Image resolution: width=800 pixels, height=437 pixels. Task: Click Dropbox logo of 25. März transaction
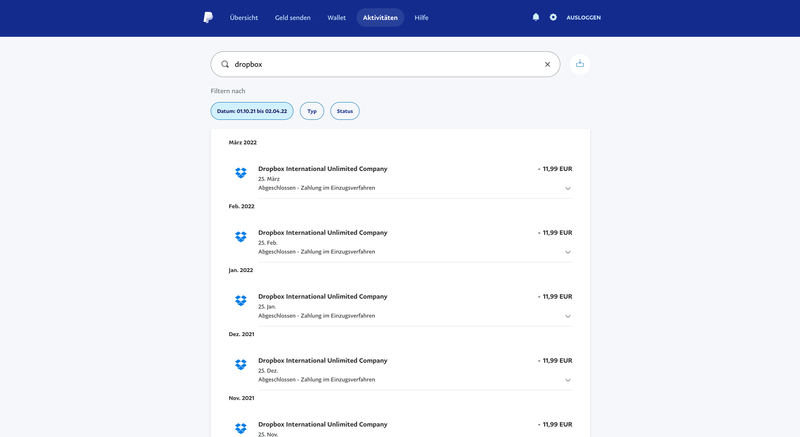click(x=241, y=173)
